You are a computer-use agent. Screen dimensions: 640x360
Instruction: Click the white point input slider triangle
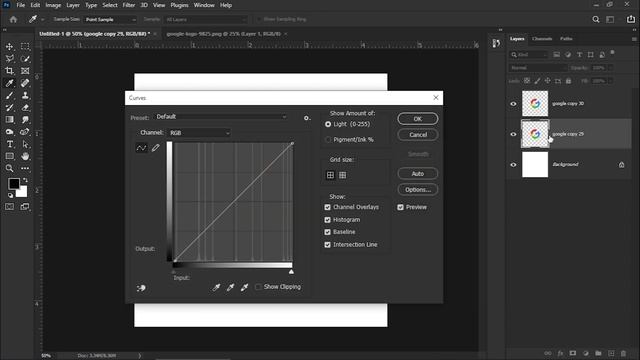[x=291, y=271]
